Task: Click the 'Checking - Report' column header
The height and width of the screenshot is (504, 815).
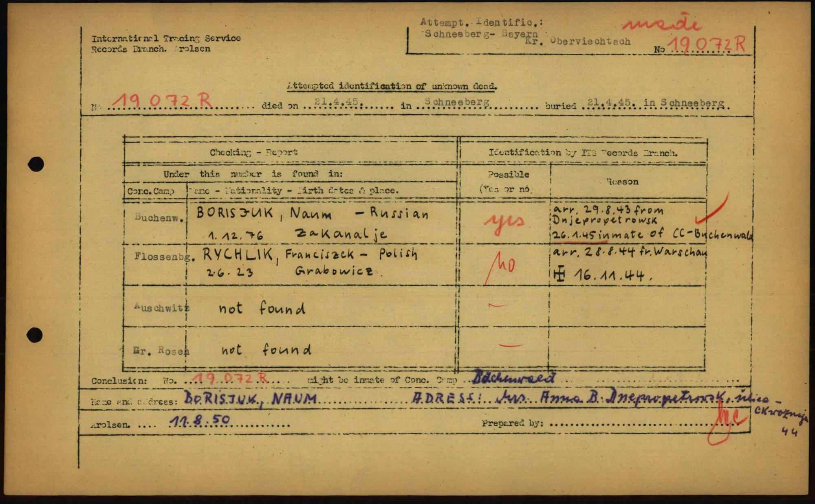Action: pyautogui.click(x=253, y=152)
